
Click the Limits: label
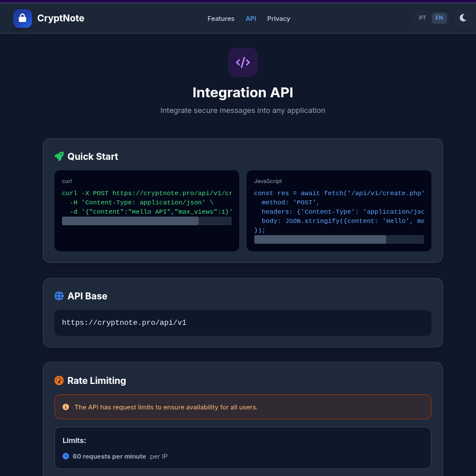click(74, 441)
